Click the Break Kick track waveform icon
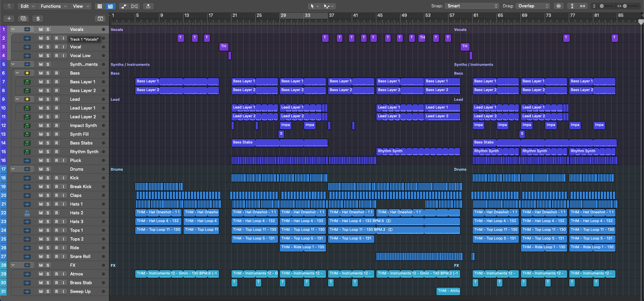The height and width of the screenshot is (301, 644). point(27,187)
